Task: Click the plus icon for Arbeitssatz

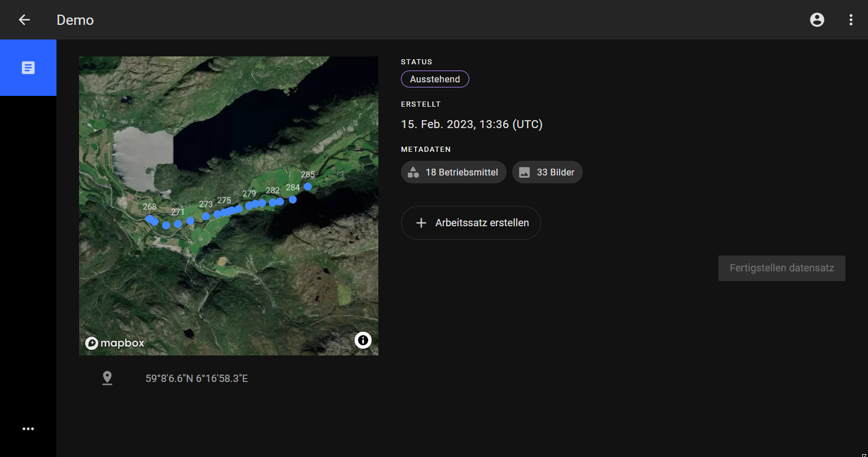Action: [x=421, y=223]
